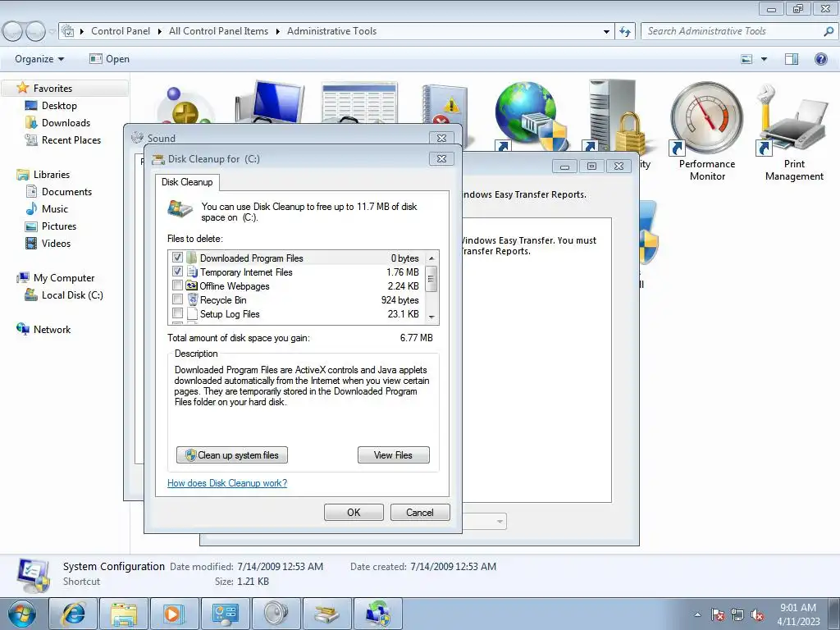Click the refresh address bar button
Viewport: 840px width, 630px height.
point(624,32)
